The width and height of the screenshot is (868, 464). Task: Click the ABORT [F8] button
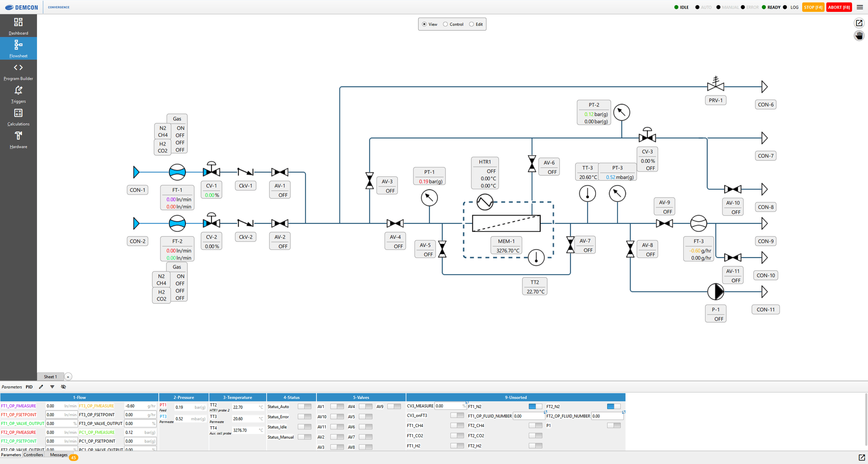[839, 7]
